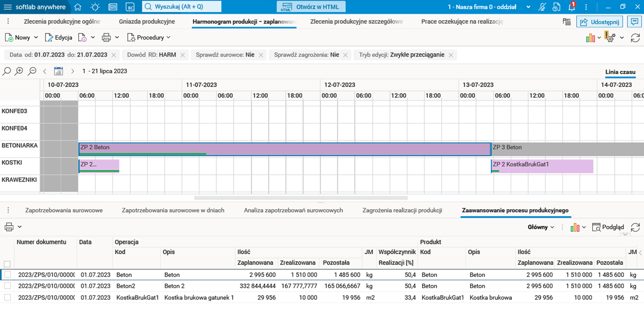Screen dimensions: 644x309
Task: Open the tab bar three-dots menu
Action: coord(8,22)
